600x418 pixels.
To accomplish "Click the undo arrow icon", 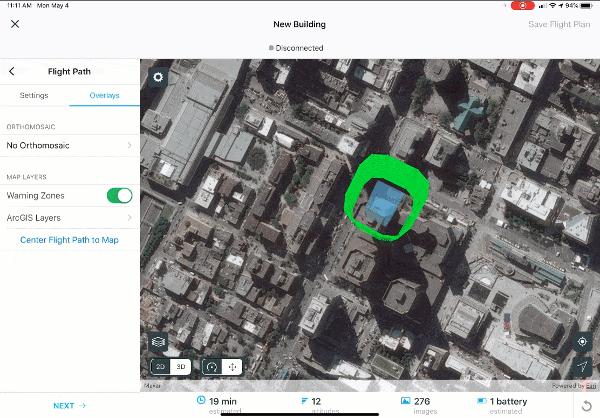I will (585, 404).
